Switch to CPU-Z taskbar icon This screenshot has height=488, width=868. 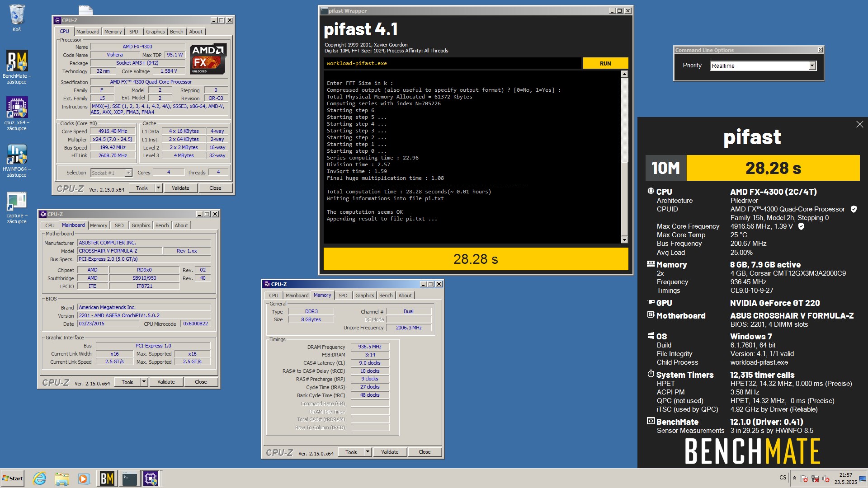pyautogui.click(x=151, y=479)
